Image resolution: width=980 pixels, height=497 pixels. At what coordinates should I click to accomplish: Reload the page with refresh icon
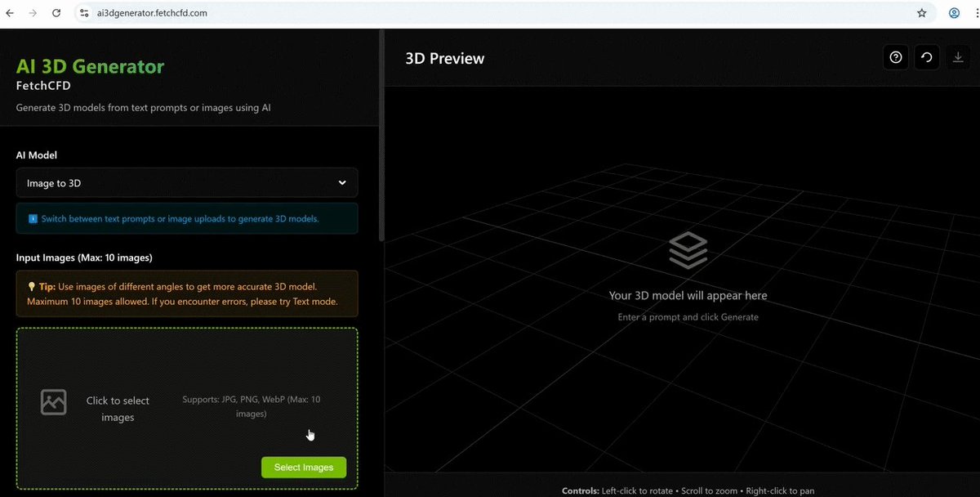[x=56, y=13]
